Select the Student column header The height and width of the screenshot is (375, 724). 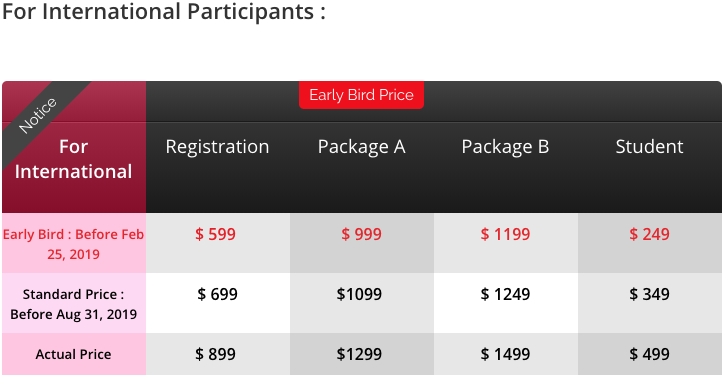pyautogui.click(x=649, y=147)
